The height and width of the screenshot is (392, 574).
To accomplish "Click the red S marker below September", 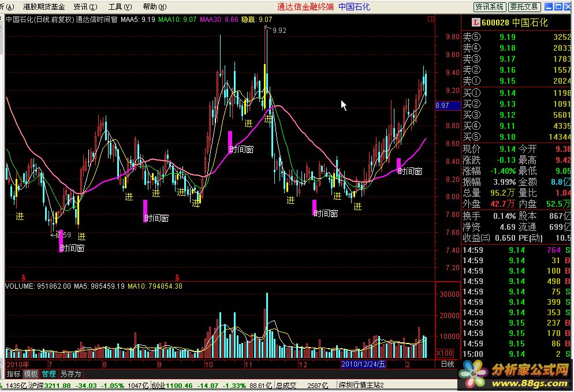I will tap(177, 278).
